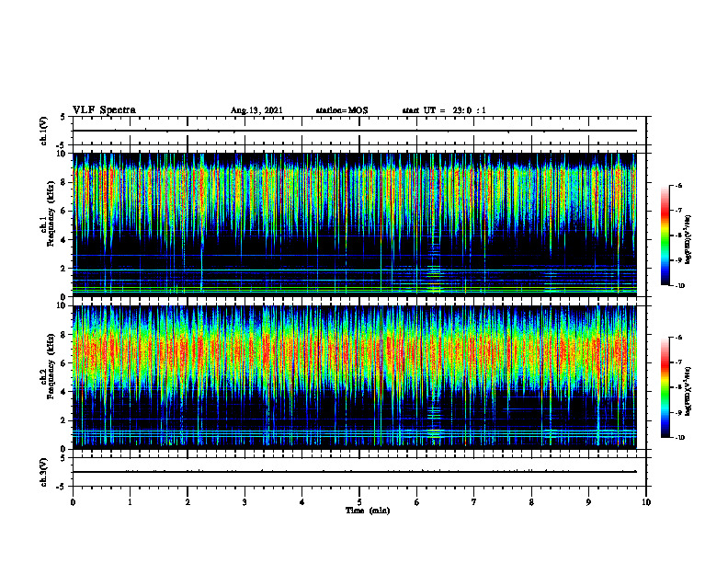Click ch.3(V) axis tick label "-5"
The width and height of the screenshot is (728, 563).
[62, 487]
